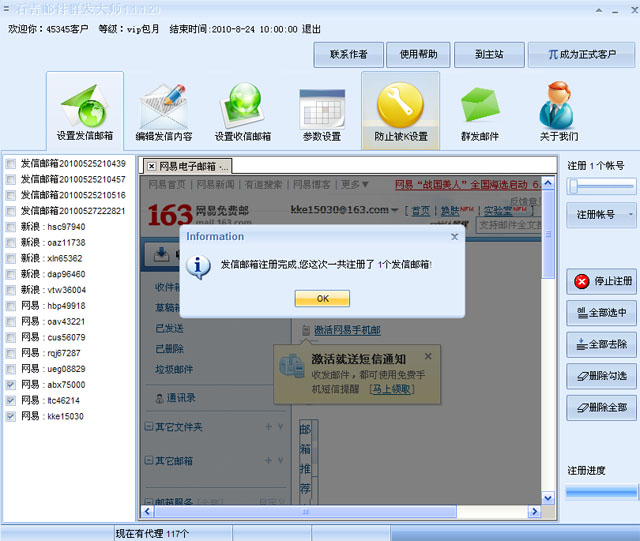The image size is (640, 541).
Task: Add a folder with plus next to 其它文件夹
Action: pos(268,427)
